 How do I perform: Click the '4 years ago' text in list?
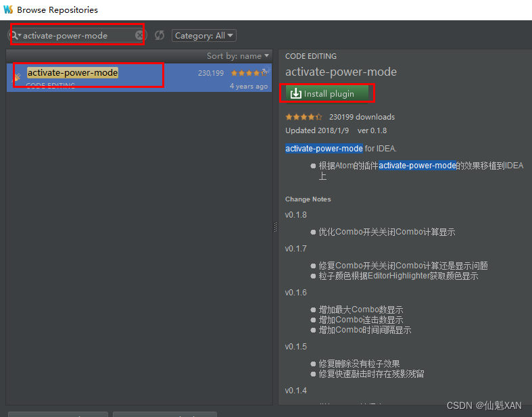(x=249, y=87)
